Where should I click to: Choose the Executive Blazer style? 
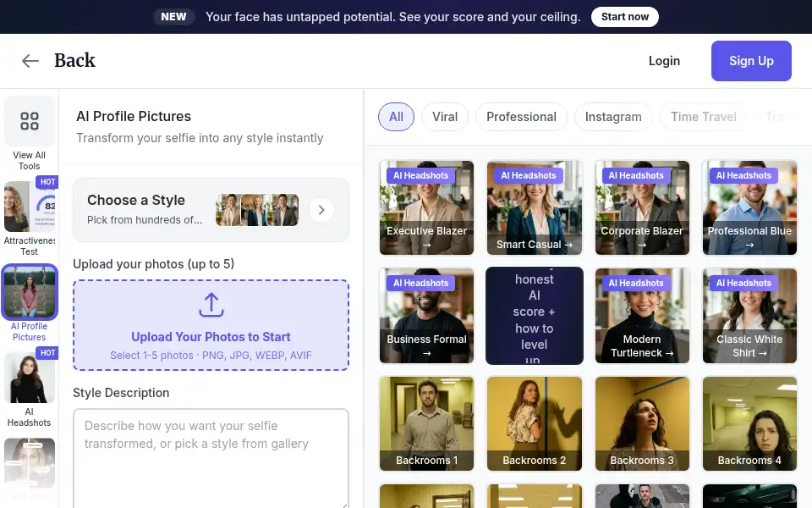click(426, 207)
